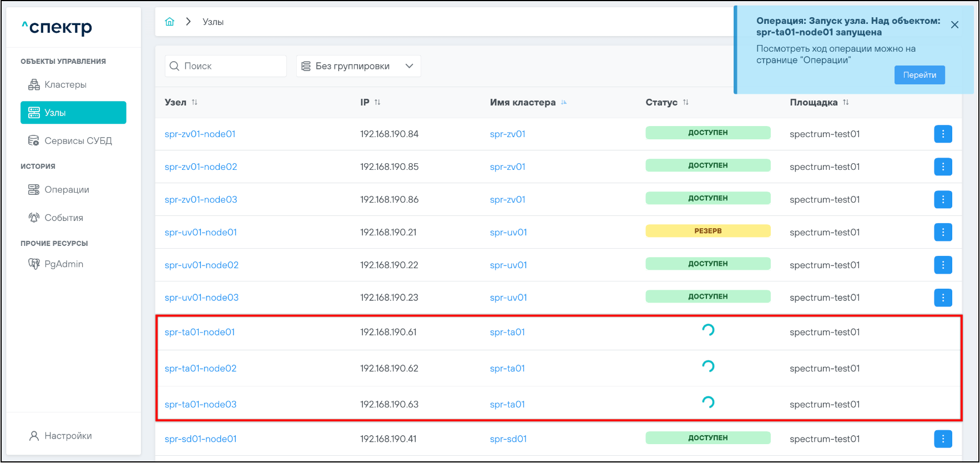Open actions menu for spr-zv01-node01 row
The width and height of the screenshot is (980, 463).
tap(942, 134)
